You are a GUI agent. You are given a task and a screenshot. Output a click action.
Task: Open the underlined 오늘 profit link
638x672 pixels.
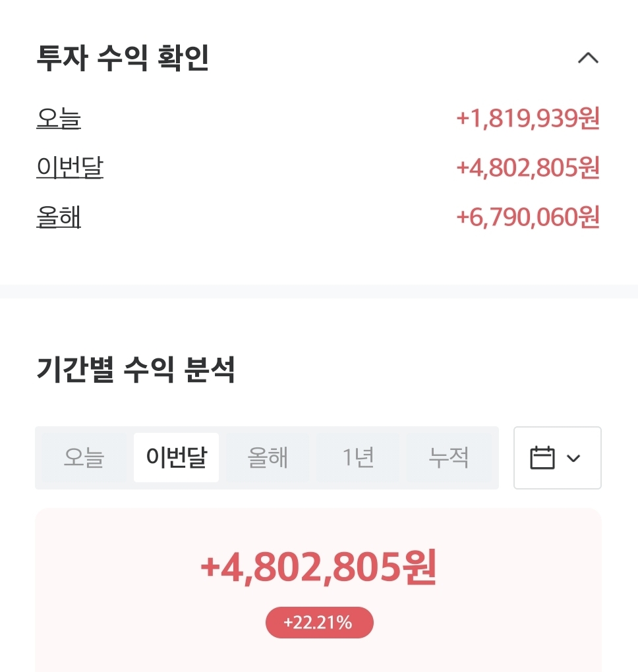(59, 119)
